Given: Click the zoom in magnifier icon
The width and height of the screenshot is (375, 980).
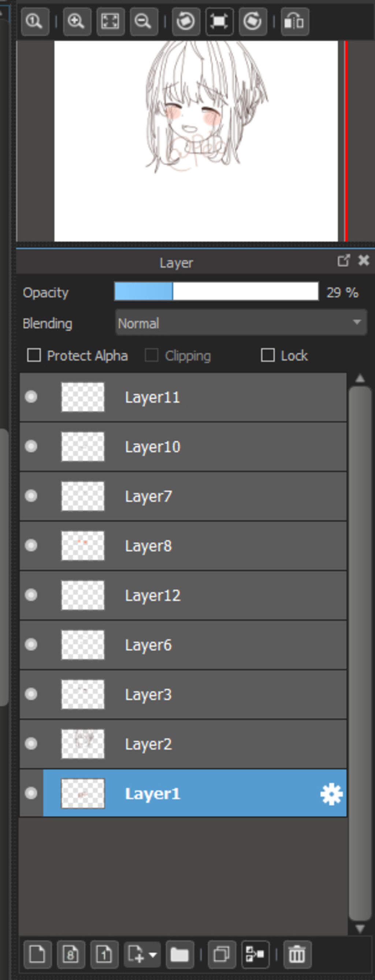Looking at the screenshot, I should (77, 21).
